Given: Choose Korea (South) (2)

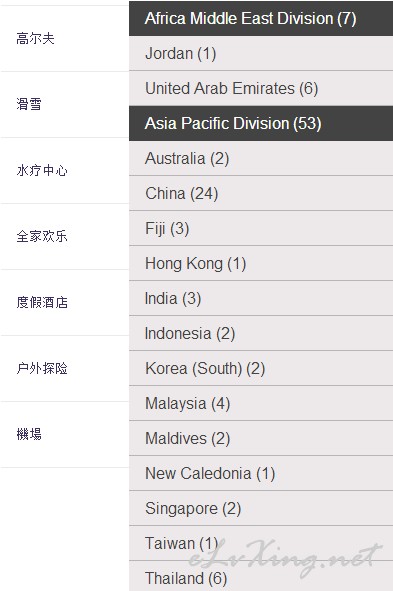Looking at the screenshot, I should [x=261, y=369].
